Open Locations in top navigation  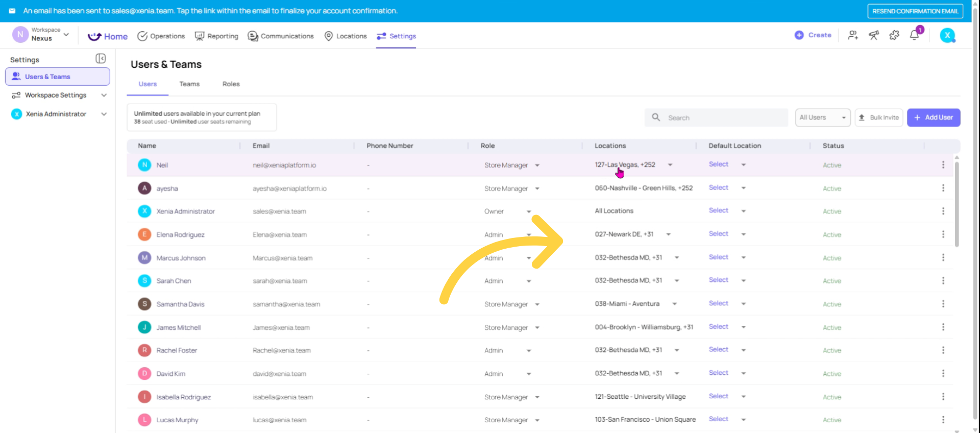coord(346,36)
